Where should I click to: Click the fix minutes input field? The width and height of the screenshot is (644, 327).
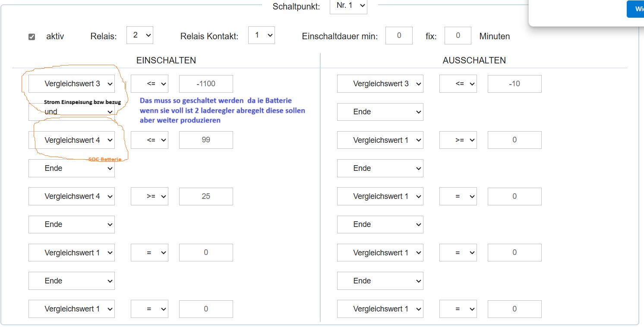coord(458,35)
